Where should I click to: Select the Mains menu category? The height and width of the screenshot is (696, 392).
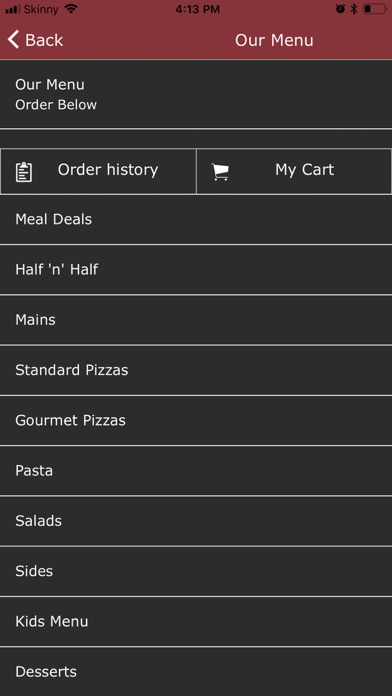tap(196, 320)
